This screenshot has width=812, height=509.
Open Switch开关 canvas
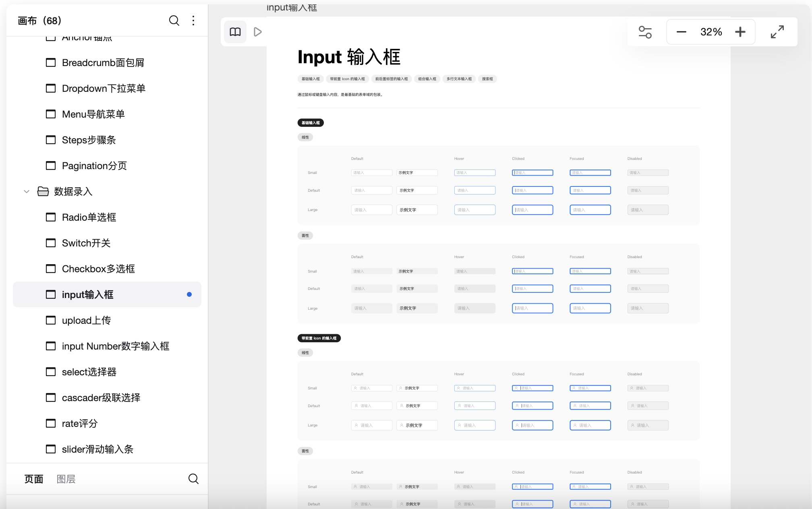(107, 243)
